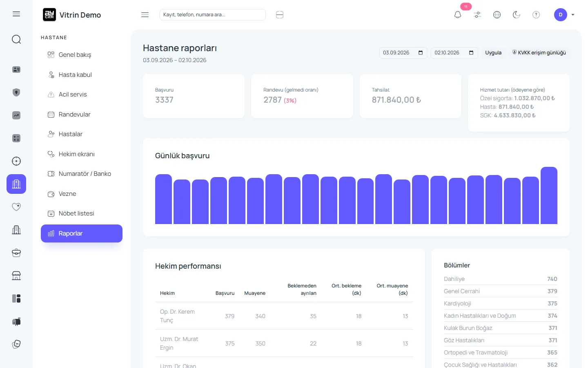Screen dimensions: 588x368
Task: Open Hekim ekranı menu item
Action: [82, 154]
